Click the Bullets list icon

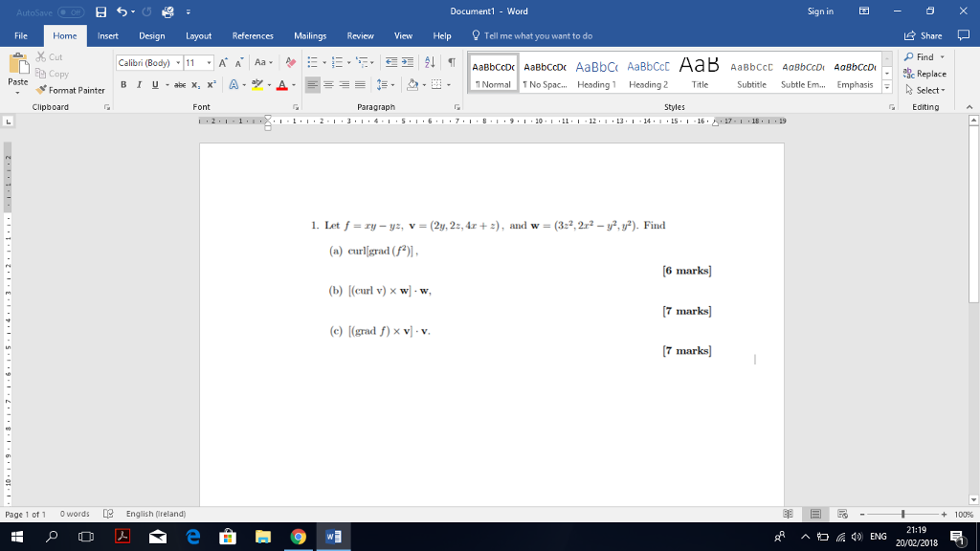point(312,62)
